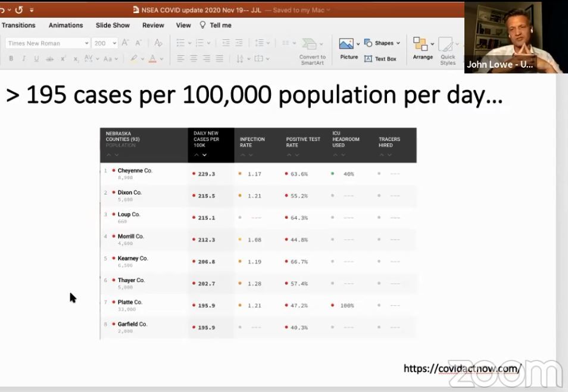Toggle bold formatting
This screenshot has height=392, width=568.
(x=11, y=59)
